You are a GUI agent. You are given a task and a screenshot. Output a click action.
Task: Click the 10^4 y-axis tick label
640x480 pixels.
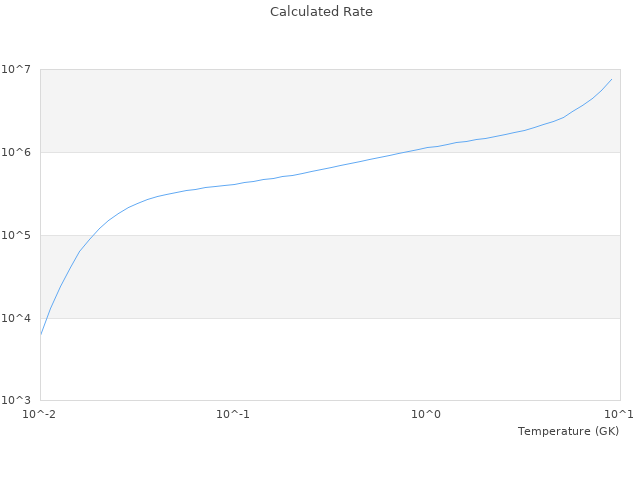(x=18, y=318)
